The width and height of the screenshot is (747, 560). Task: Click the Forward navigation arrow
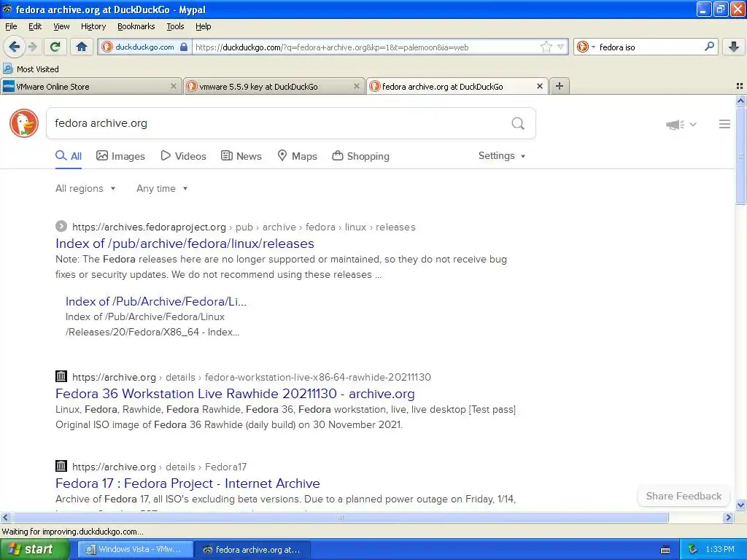click(x=32, y=47)
